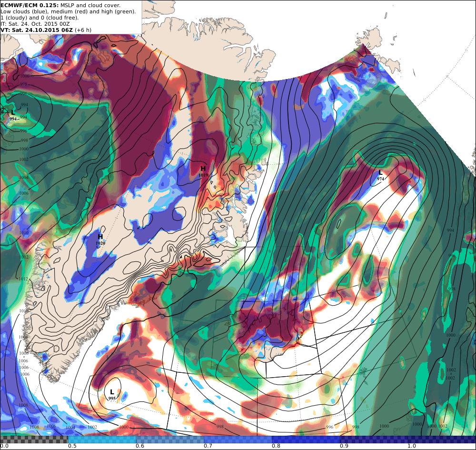This screenshot has height=450, width=476.
Task: Click the title text 'ECMWF/ECM 0.125: MSLP and cloud cover.'
Action: [60, 5]
